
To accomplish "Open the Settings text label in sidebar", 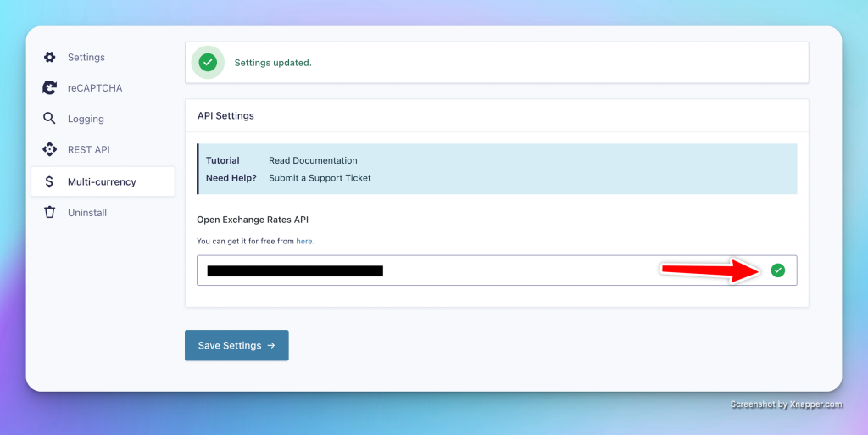I will coord(86,58).
